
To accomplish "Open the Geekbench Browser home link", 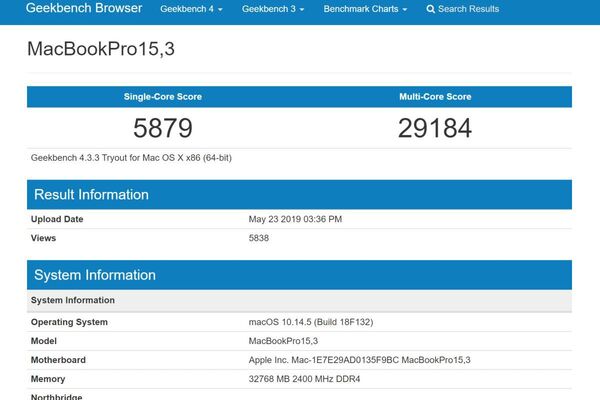I will 84,8.
